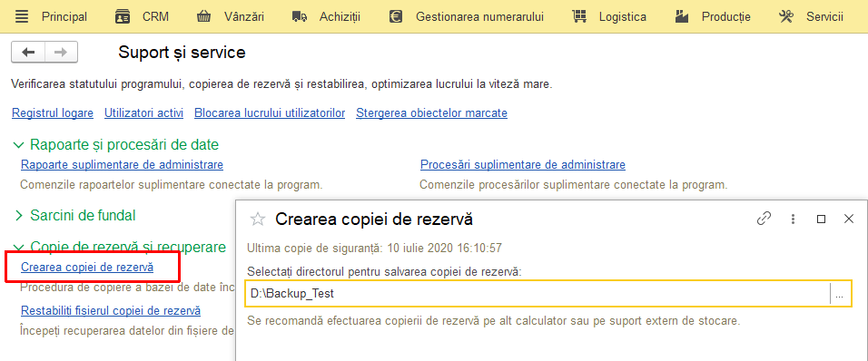
Task: Click the Gestionarea numerarului euro icon
Action: click(395, 16)
